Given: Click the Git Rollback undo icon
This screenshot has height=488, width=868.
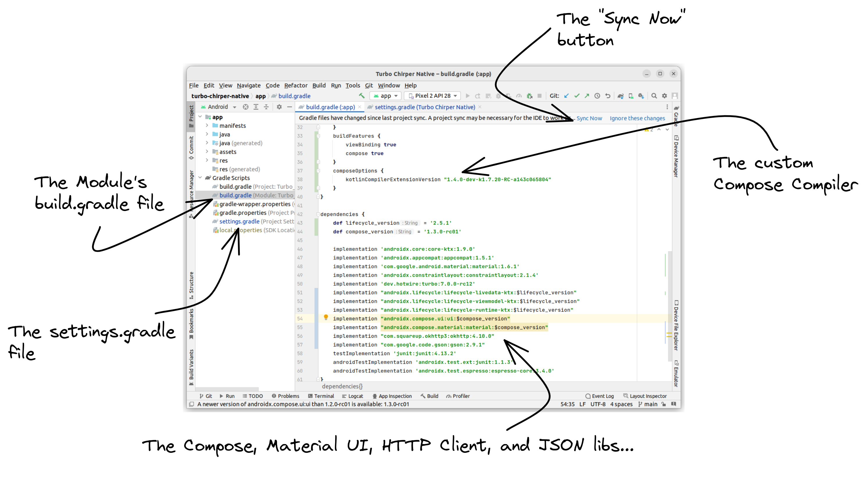Looking at the screenshot, I should tap(608, 96).
